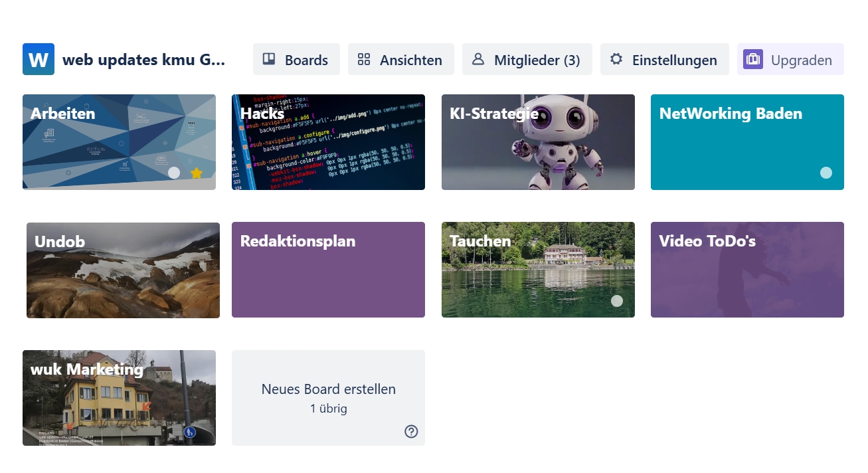Open the wuk Marketing board
Screen dimensions: 868x473
(119, 398)
